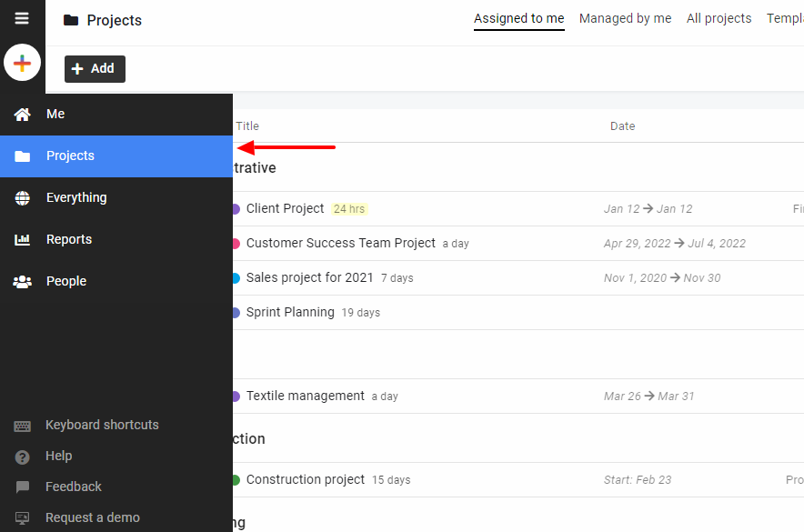
Task: Open Help link
Action: coord(58,456)
